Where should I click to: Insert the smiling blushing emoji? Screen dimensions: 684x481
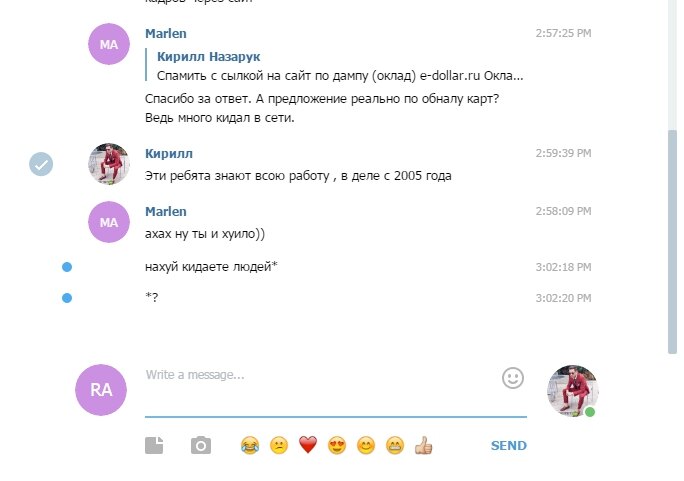click(366, 446)
